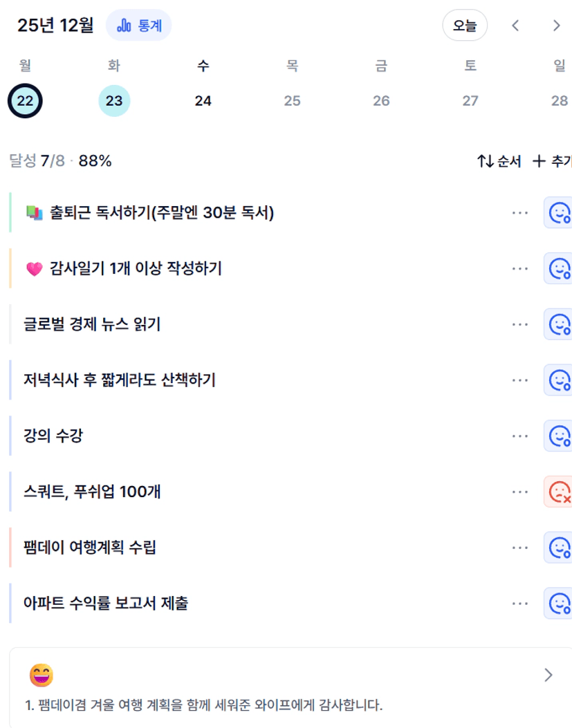Open more options for 글로벌 경제 뉴스 읽기
This screenshot has width=572, height=728.
(x=520, y=324)
